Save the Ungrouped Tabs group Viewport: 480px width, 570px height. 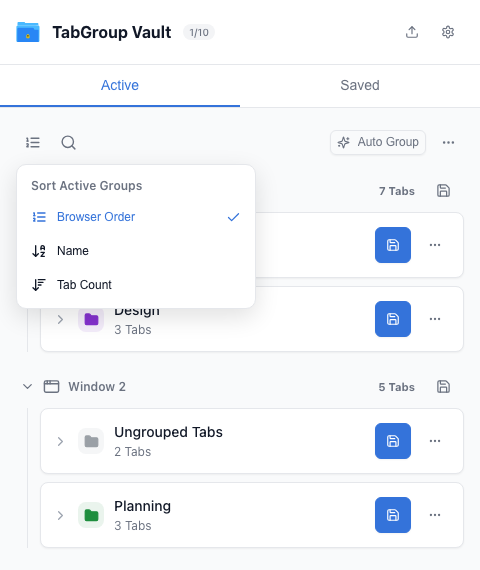tap(393, 441)
